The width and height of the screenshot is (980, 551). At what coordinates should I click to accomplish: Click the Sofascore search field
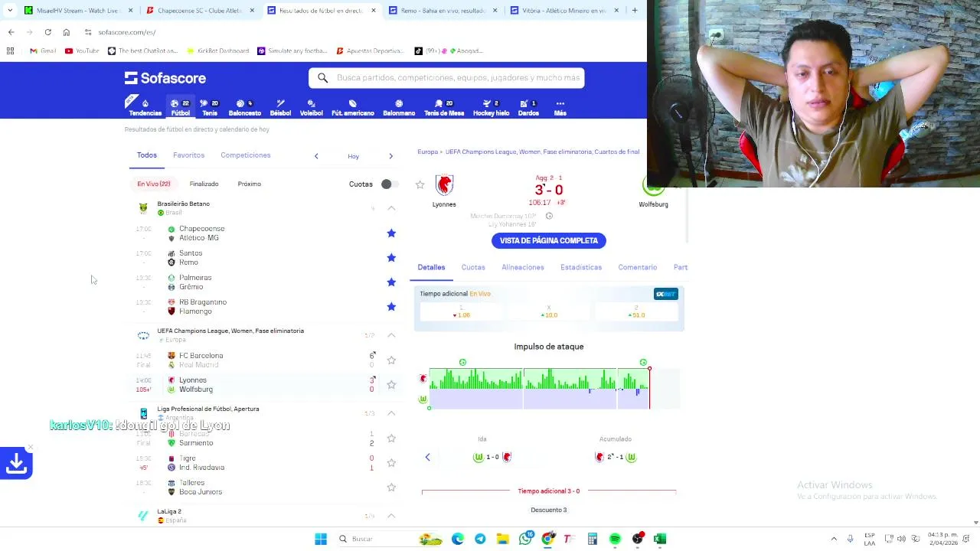(446, 77)
